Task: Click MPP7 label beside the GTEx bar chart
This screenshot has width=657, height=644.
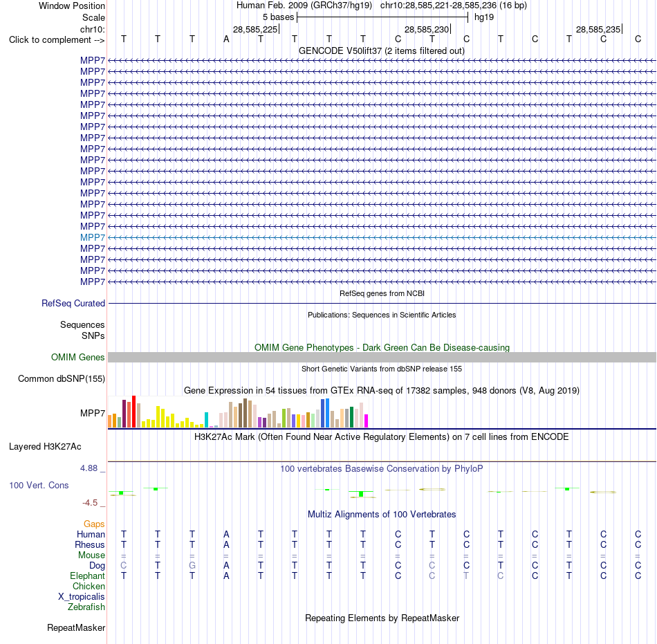Action: [x=93, y=413]
